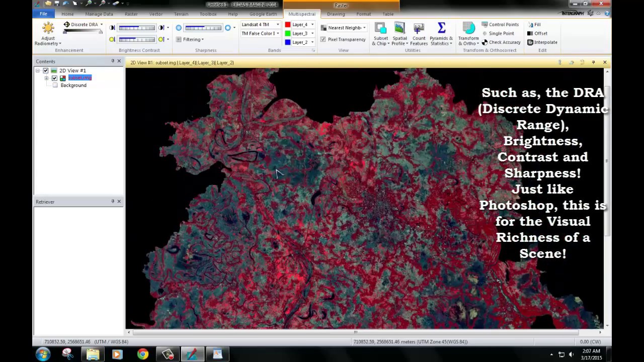Launch the Count Features tool
This screenshot has width=644, height=362.
point(419,34)
